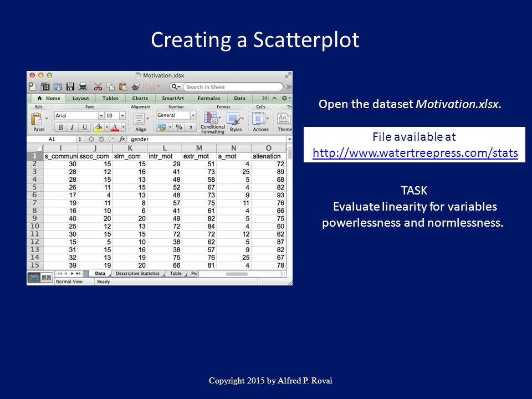Open the Arial font name dropdown
This screenshot has height=399, width=532.
(x=101, y=116)
